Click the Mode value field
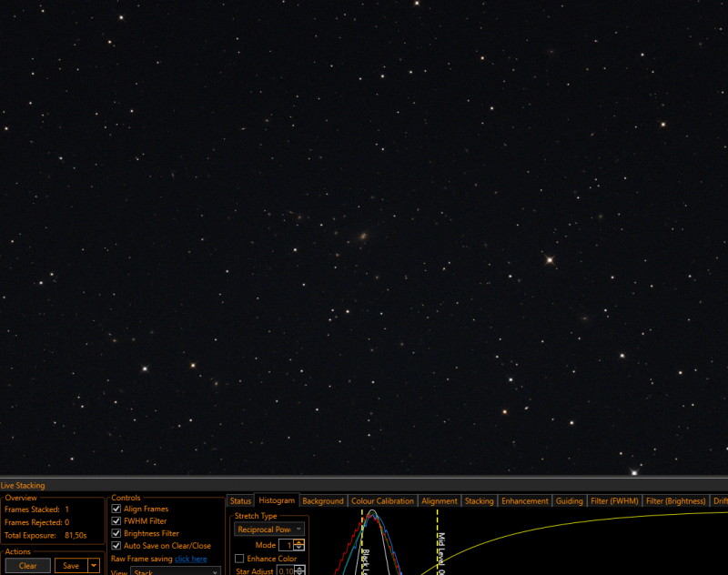728x575 pixels. click(287, 545)
